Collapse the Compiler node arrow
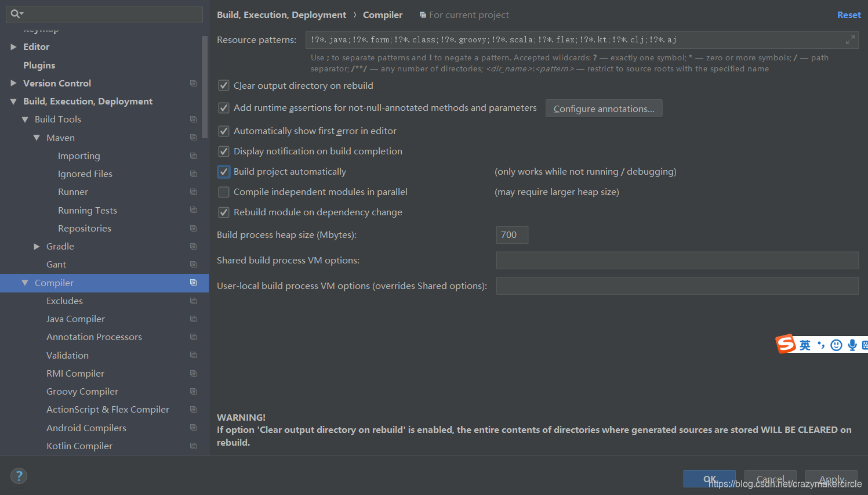The image size is (868, 495). pos(25,283)
